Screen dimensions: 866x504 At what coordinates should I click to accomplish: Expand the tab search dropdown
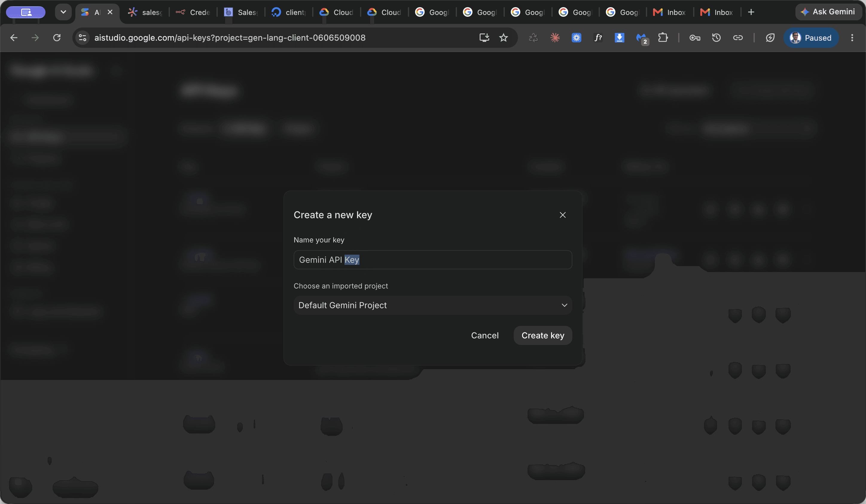[63, 12]
